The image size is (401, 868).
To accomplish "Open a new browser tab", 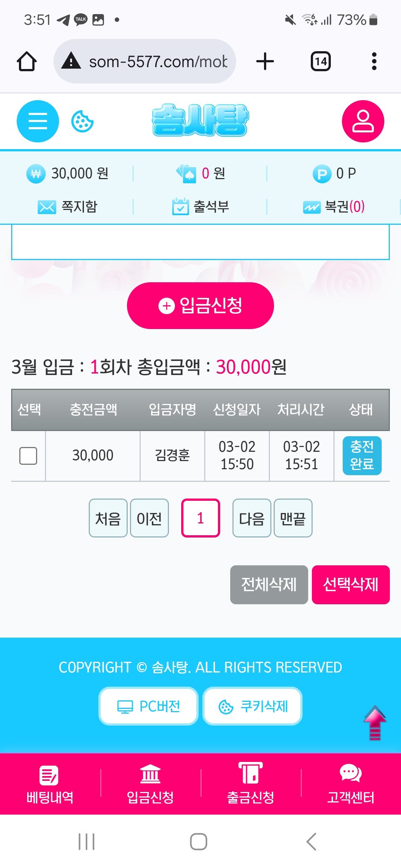I will pos(265,61).
